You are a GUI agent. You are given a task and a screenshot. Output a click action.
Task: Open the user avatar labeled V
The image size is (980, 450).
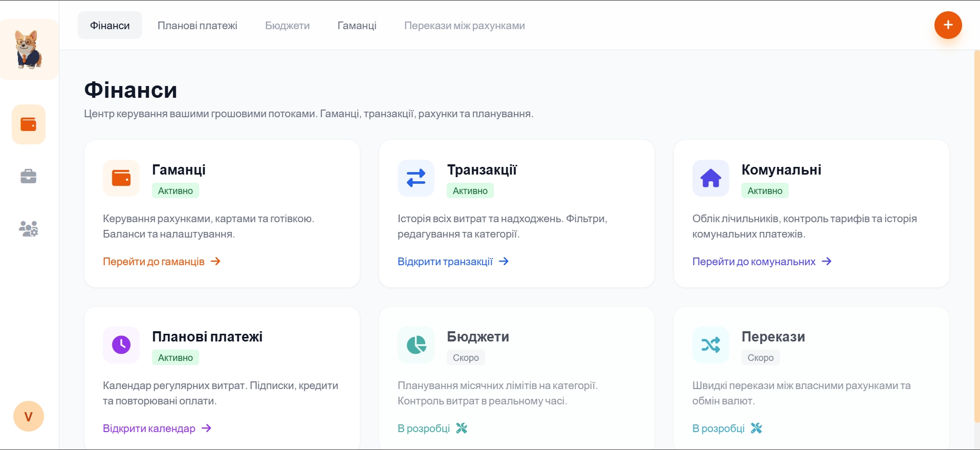(29, 416)
